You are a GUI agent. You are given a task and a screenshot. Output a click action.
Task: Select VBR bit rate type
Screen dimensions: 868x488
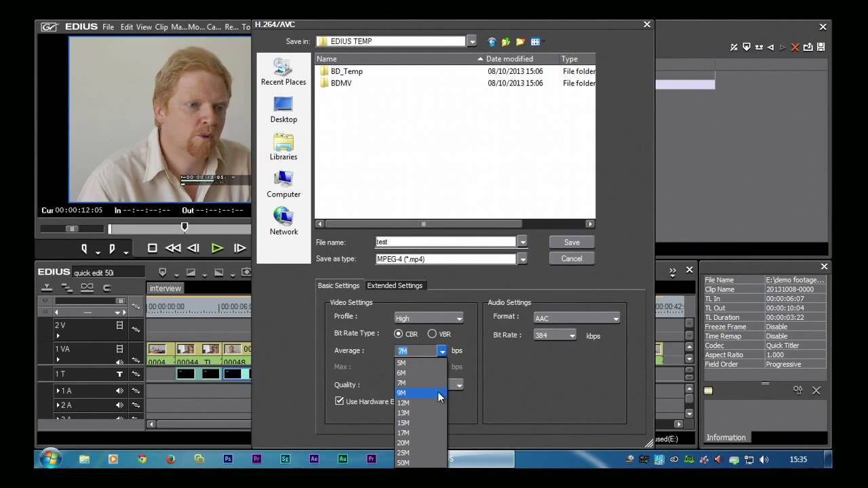click(x=432, y=333)
